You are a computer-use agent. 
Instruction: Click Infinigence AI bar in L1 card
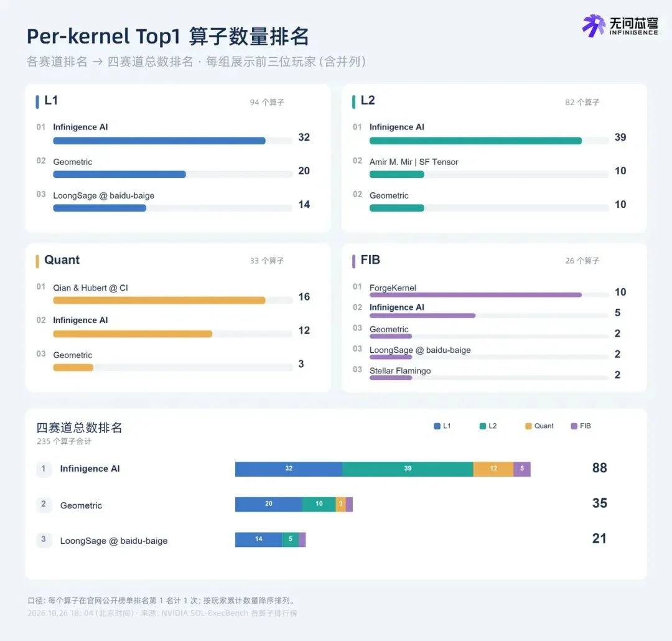(x=159, y=141)
